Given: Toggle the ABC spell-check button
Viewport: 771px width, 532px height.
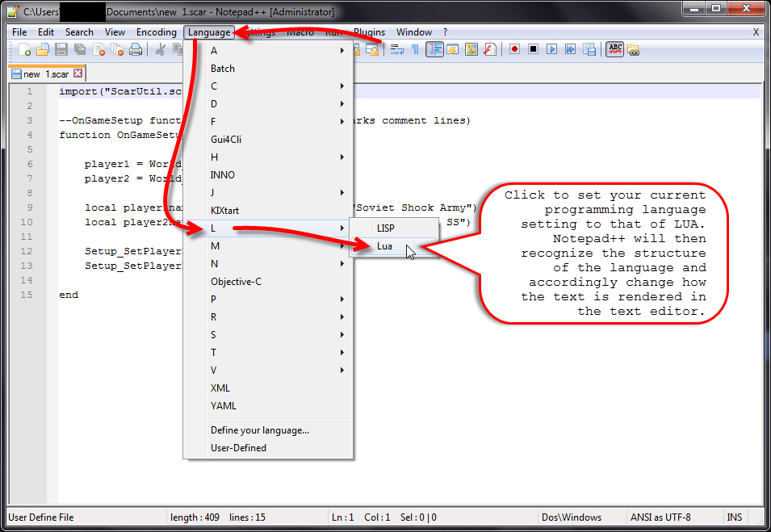Looking at the screenshot, I should 614,50.
